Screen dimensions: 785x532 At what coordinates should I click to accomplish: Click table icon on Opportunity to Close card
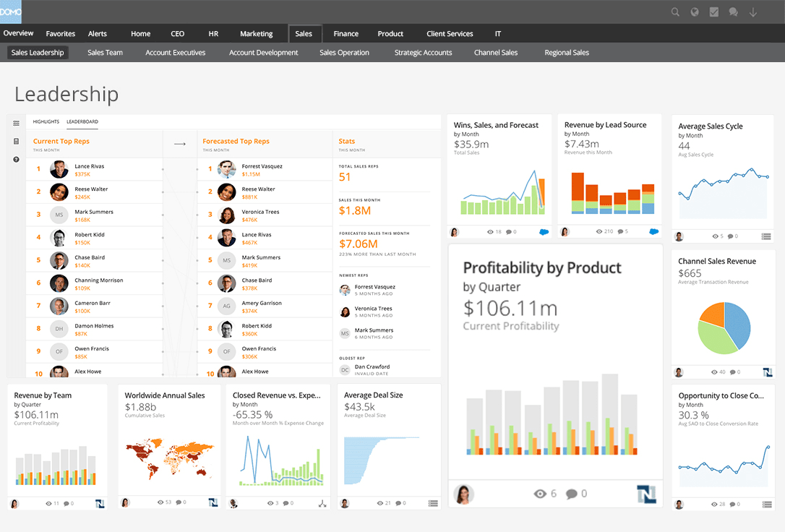click(766, 505)
